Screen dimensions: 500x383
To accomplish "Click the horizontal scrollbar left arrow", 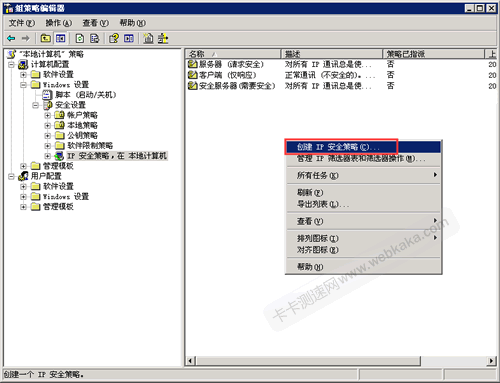I will point(191,361).
